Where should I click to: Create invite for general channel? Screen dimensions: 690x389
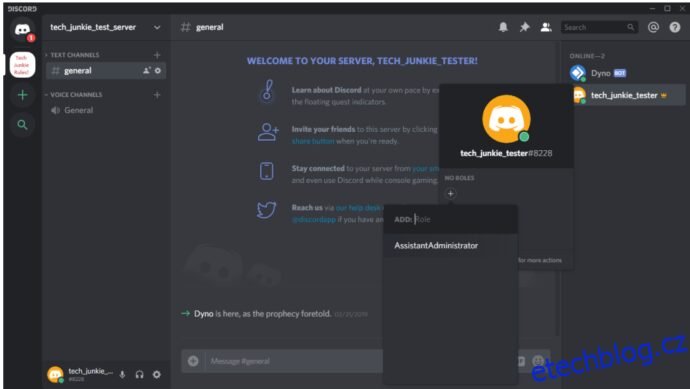point(147,70)
